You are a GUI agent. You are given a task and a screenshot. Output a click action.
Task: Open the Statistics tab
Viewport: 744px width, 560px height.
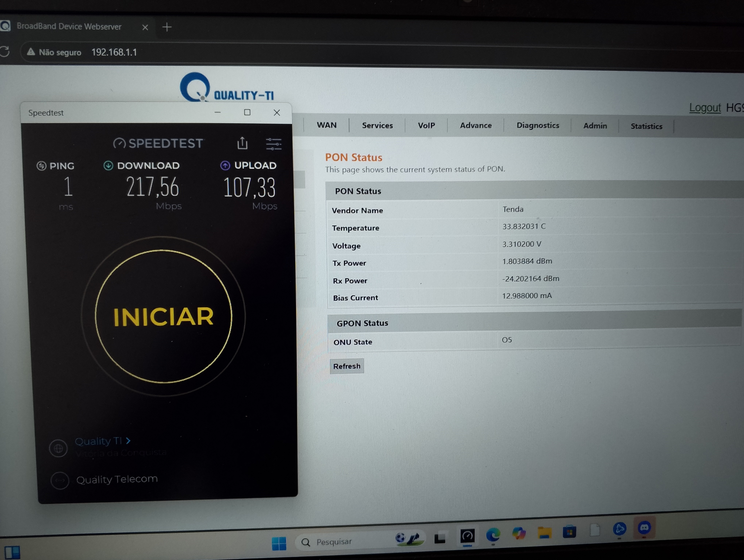point(646,126)
